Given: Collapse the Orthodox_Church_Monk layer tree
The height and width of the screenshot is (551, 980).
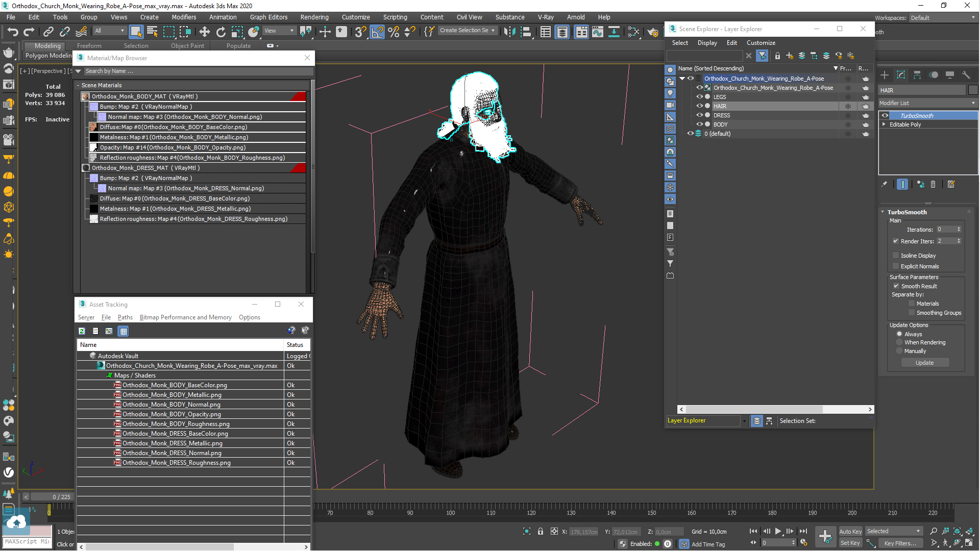Looking at the screenshot, I should point(682,79).
